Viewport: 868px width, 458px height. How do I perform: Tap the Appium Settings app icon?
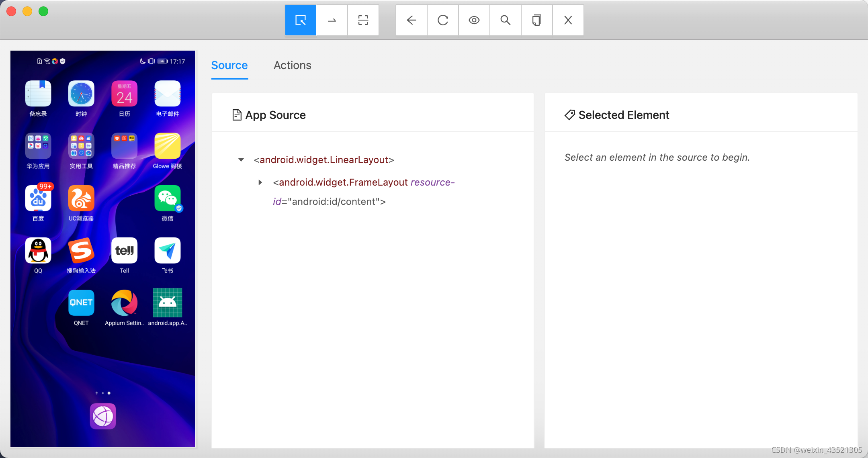[124, 303]
